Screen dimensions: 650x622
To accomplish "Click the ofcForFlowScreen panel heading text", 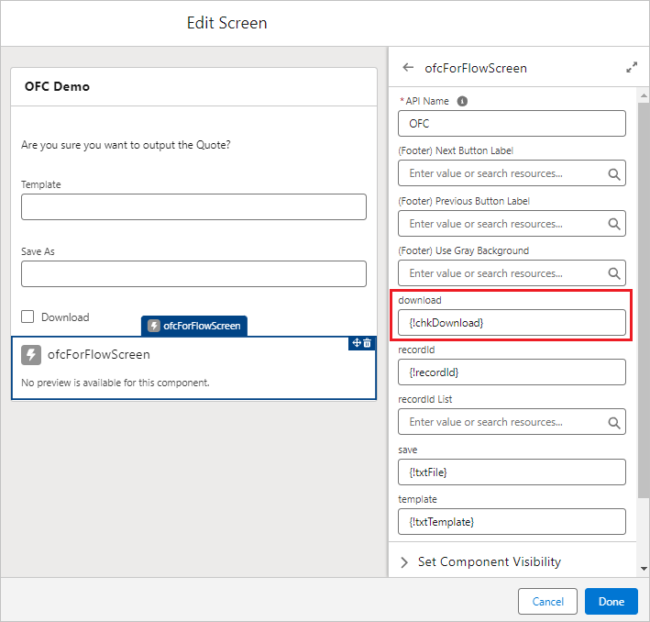I will click(x=475, y=68).
